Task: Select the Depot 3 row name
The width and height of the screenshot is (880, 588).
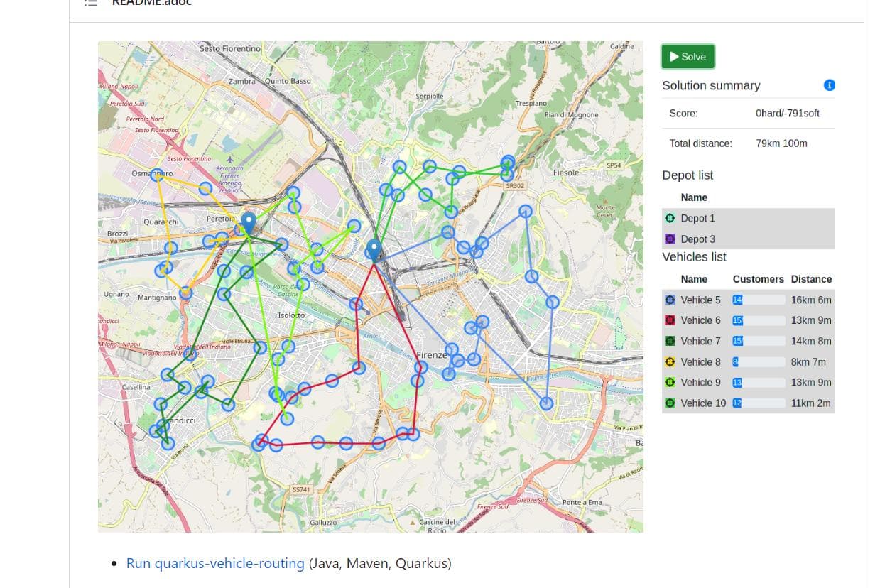Action: click(697, 239)
